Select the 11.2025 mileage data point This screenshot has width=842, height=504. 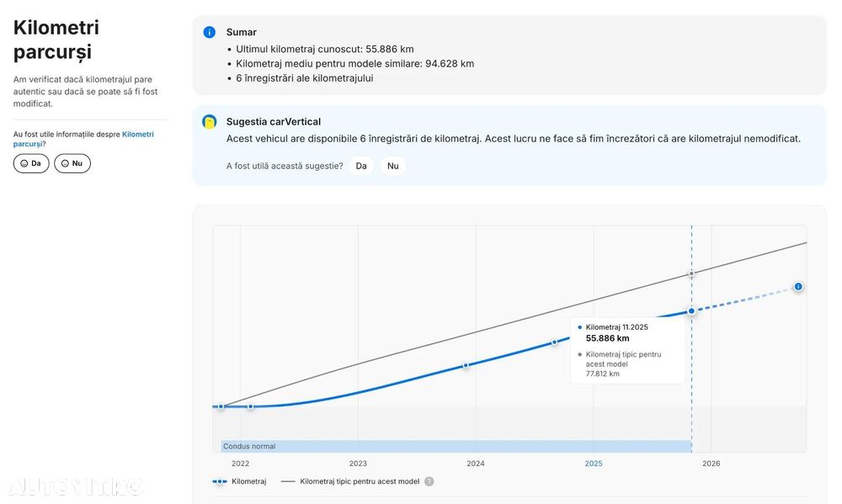point(691,310)
